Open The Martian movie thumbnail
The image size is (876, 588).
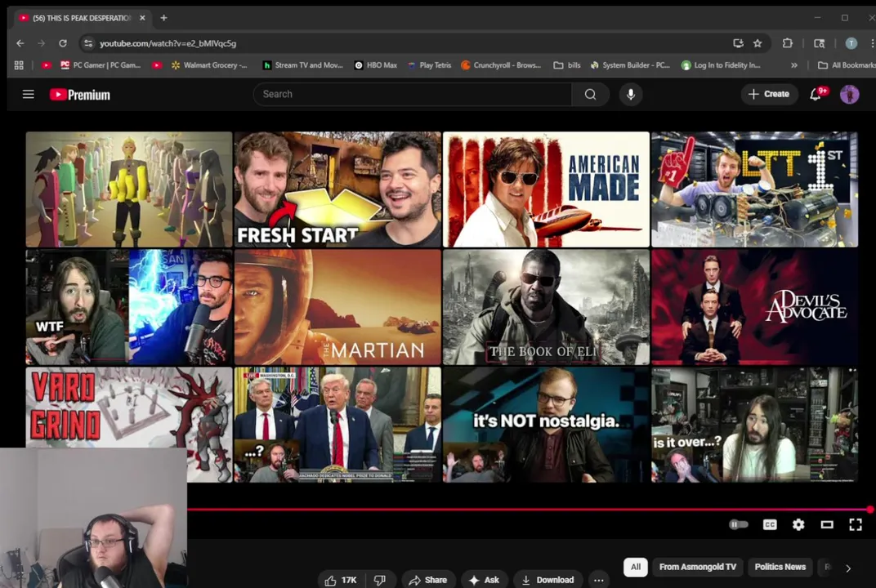[337, 307]
